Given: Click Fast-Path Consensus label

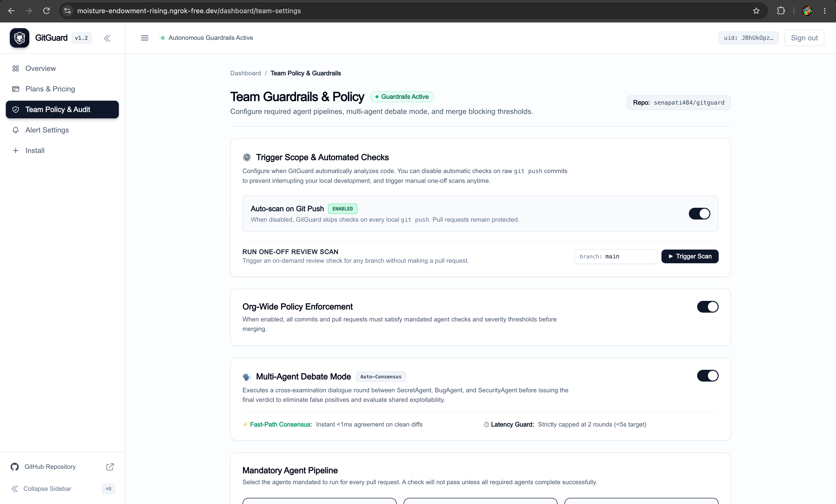Looking at the screenshot, I should tap(281, 424).
